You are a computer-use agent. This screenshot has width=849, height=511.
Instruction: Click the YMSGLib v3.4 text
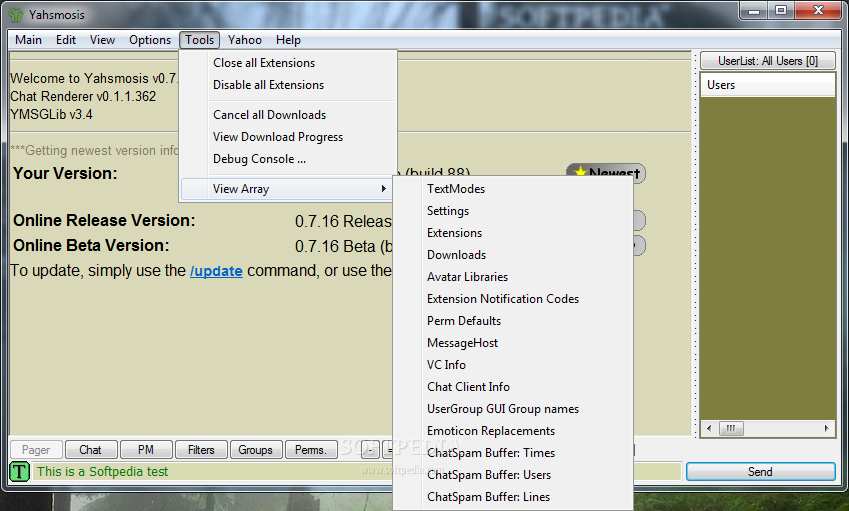(51, 114)
